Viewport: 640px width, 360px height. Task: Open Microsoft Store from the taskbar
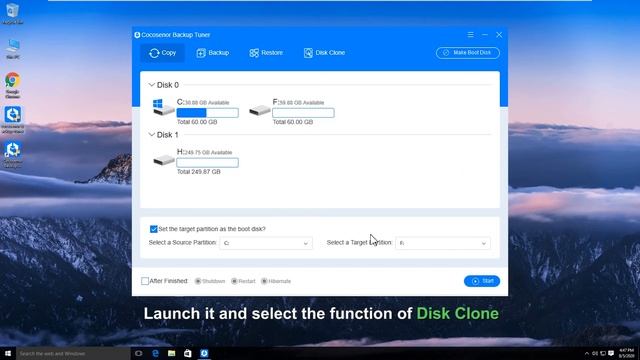(x=188, y=353)
